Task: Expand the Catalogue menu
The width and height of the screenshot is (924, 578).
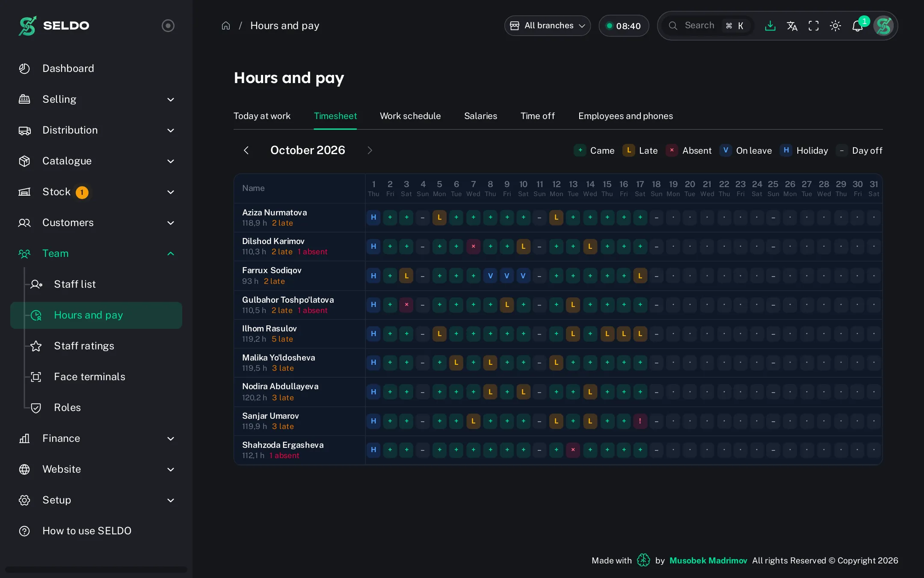Action: pyautogui.click(x=96, y=161)
